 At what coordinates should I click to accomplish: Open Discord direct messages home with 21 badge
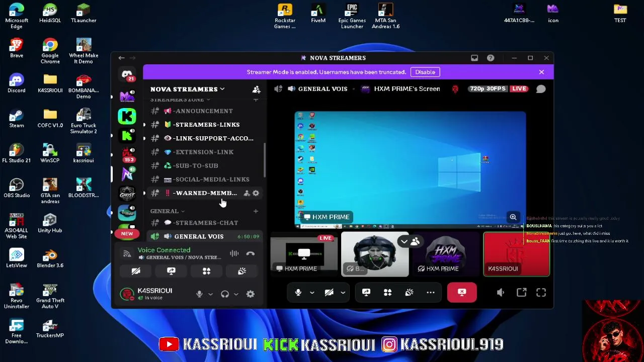click(127, 75)
